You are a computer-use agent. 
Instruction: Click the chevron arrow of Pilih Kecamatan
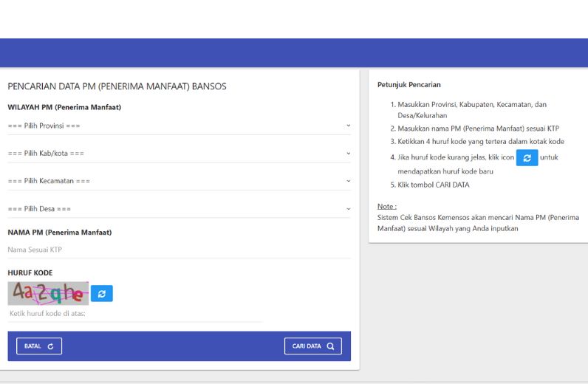[x=348, y=181]
